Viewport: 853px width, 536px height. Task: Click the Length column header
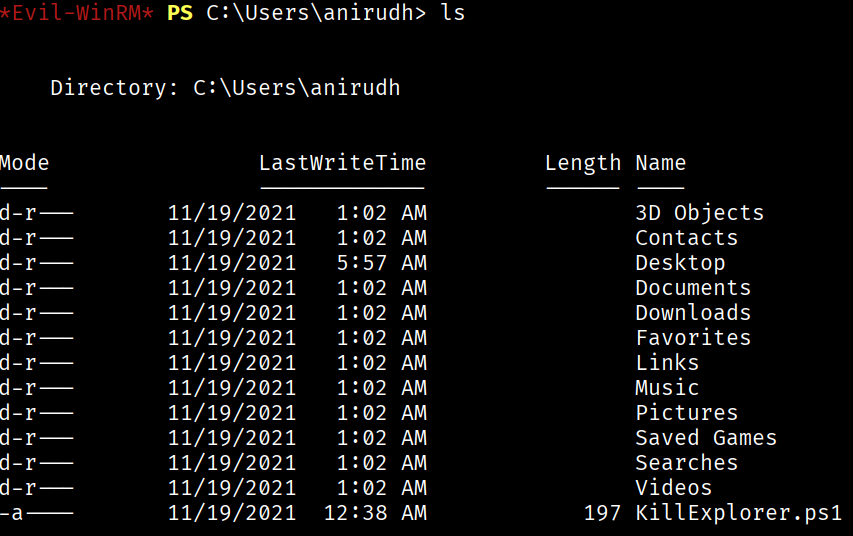pyautogui.click(x=583, y=164)
